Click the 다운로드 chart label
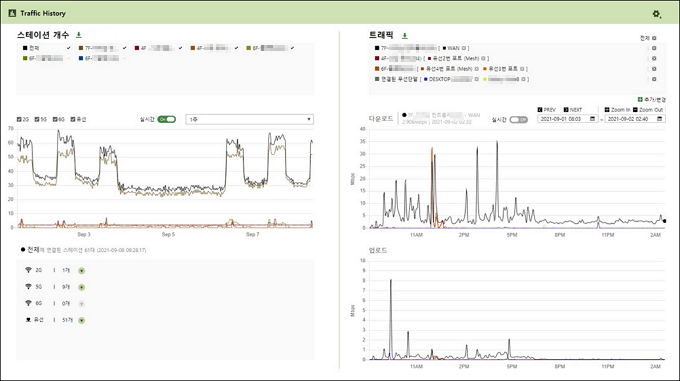This screenshot has height=381, width=680. tap(381, 118)
